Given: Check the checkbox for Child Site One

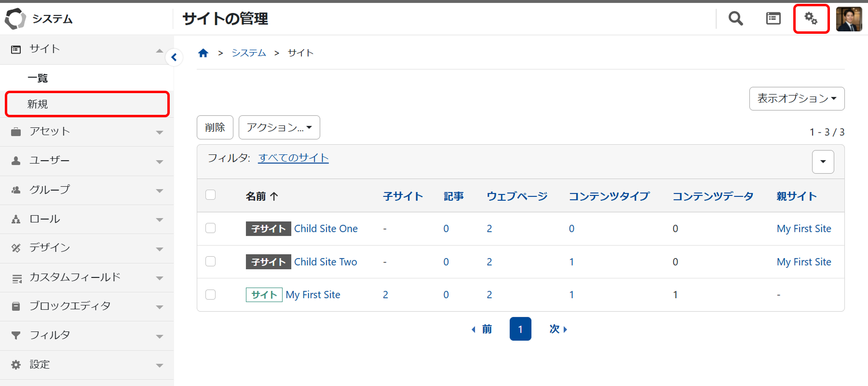Looking at the screenshot, I should click(x=210, y=228).
